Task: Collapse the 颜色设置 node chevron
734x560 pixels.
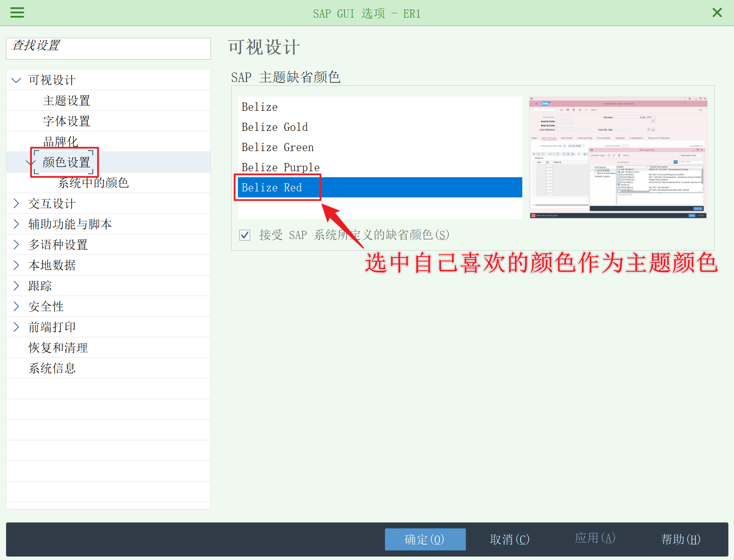Action: coord(30,163)
